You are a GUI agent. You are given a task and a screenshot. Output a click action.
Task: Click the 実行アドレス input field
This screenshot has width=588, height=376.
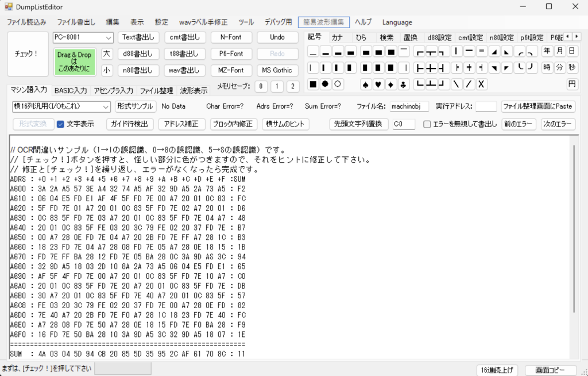[486, 106]
